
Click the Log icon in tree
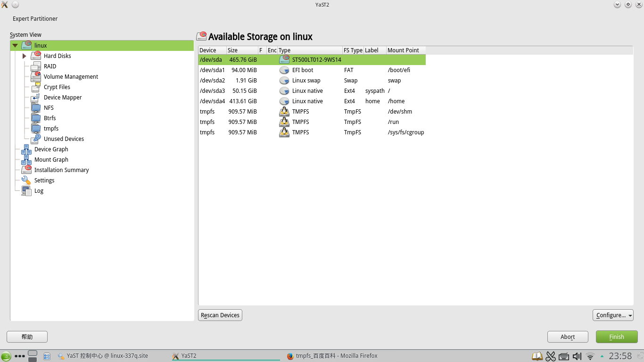tap(26, 190)
